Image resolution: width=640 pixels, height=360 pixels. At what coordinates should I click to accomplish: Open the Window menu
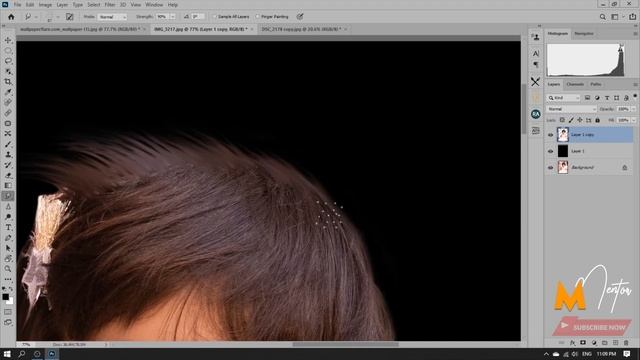[154, 4]
